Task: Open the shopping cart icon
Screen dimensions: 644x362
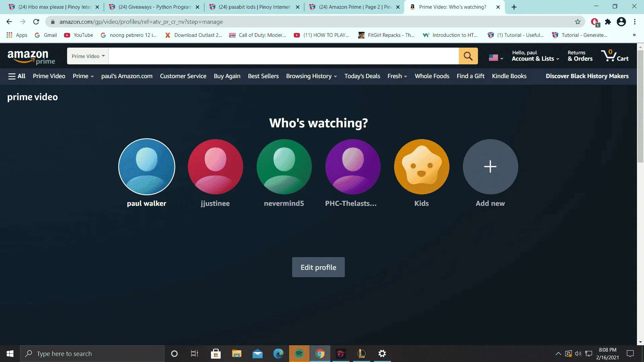Action: (615, 56)
